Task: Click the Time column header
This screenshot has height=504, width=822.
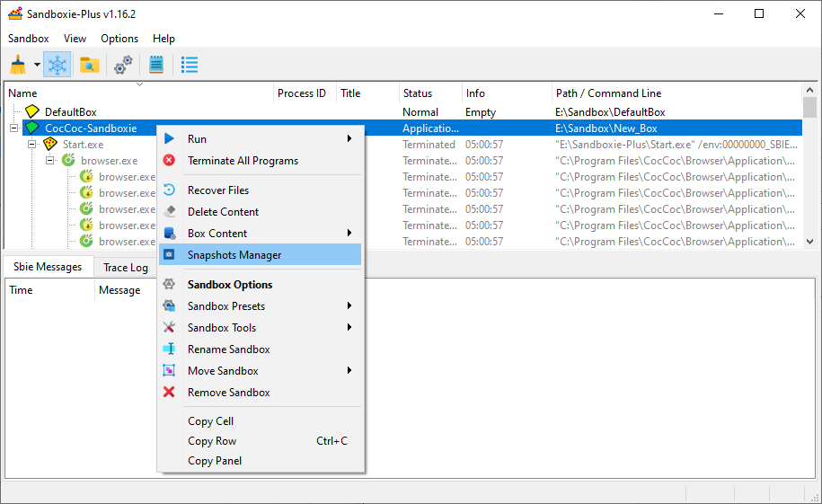Action: (49, 290)
